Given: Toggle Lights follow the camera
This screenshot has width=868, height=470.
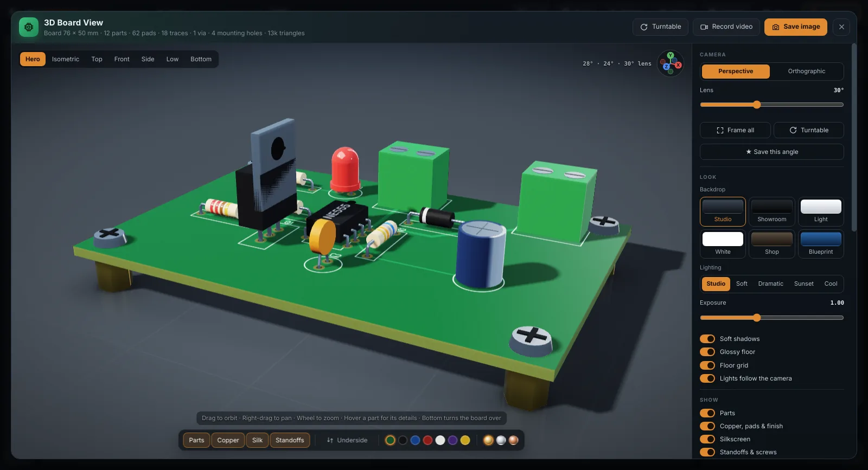Looking at the screenshot, I should coord(707,378).
